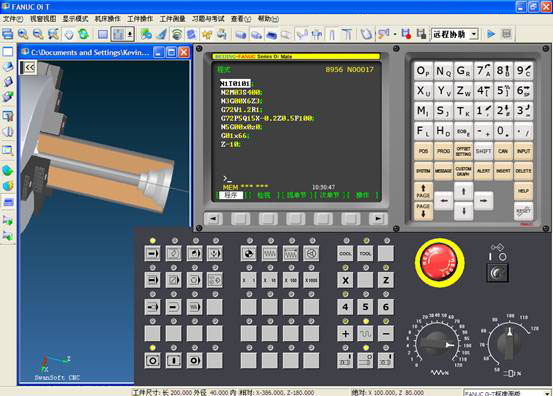553x396 pixels.
Task: Click the blue play run icon in toolbar
Action: point(491,34)
